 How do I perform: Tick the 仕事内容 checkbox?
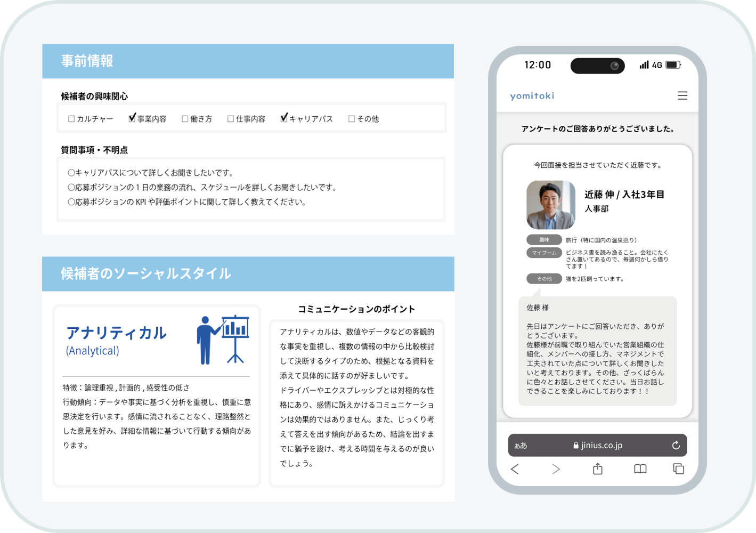231,119
